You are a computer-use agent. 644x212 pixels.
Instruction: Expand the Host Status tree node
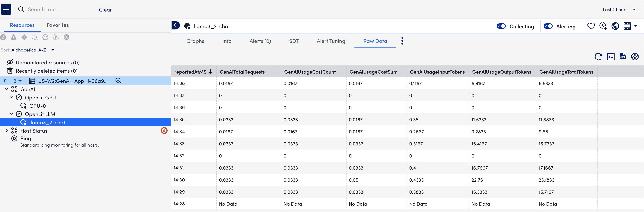[7, 131]
